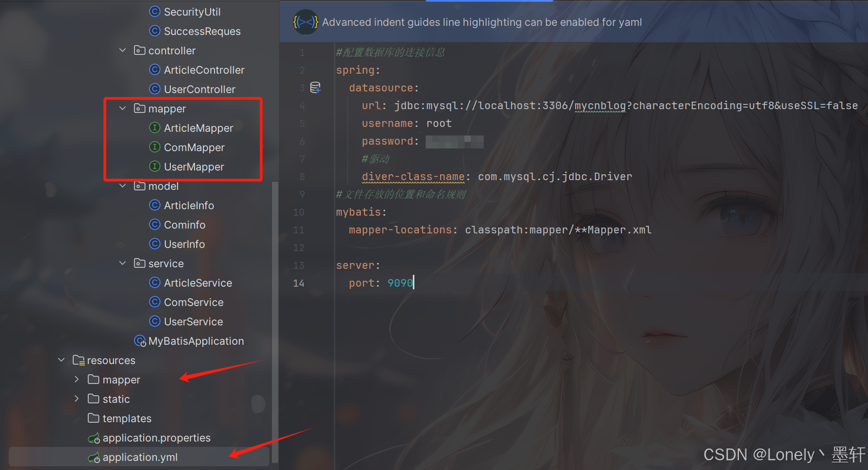
Task: Click the indent guides notification banner text
Action: point(482,22)
